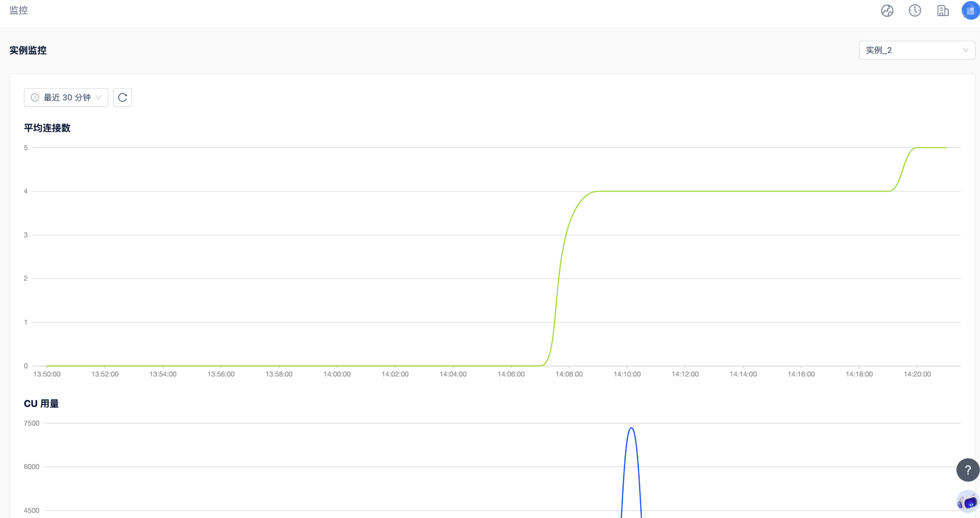Viewport: 980px width, 518px height.
Task: Open the blue user avatar menu
Action: point(970,11)
